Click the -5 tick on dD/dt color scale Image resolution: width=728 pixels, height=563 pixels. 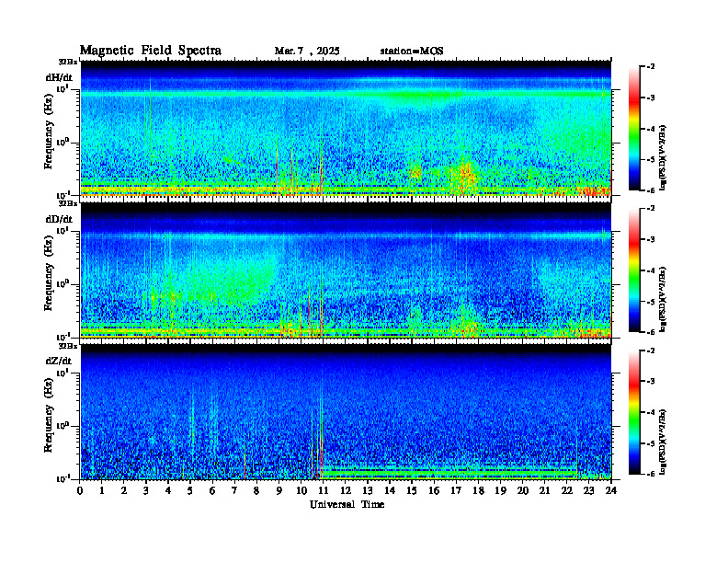tap(649, 302)
